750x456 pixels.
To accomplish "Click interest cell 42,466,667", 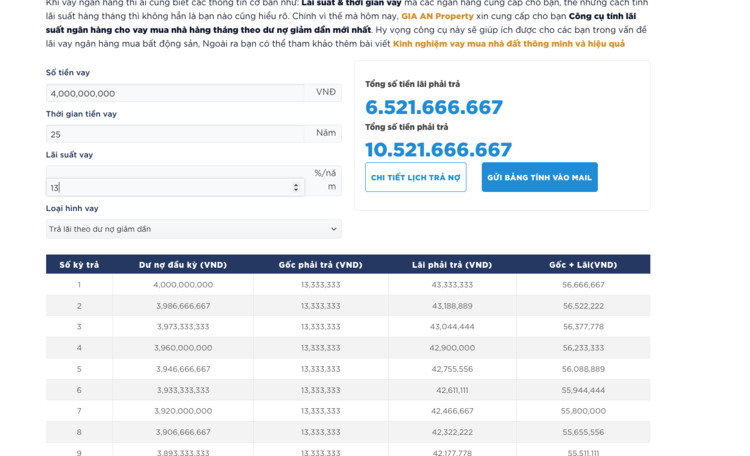I will coord(452,411).
